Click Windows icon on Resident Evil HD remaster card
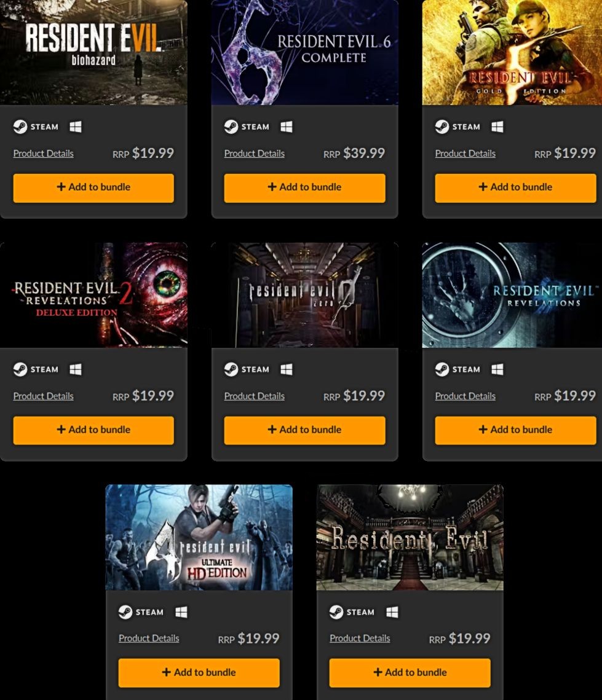 (x=392, y=612)
